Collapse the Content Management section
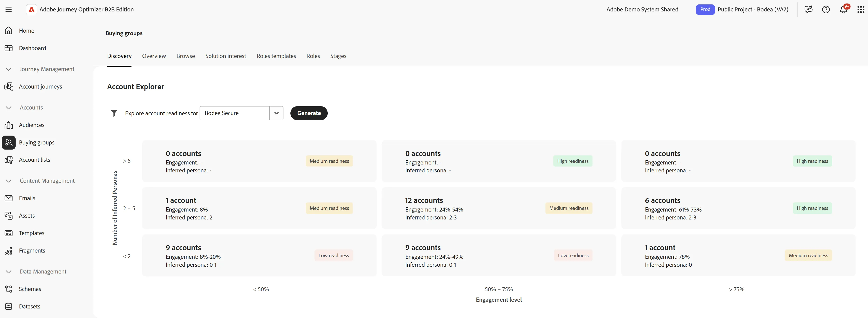The image size is (868, 318). pyautogui.click(x=9, y=181)
